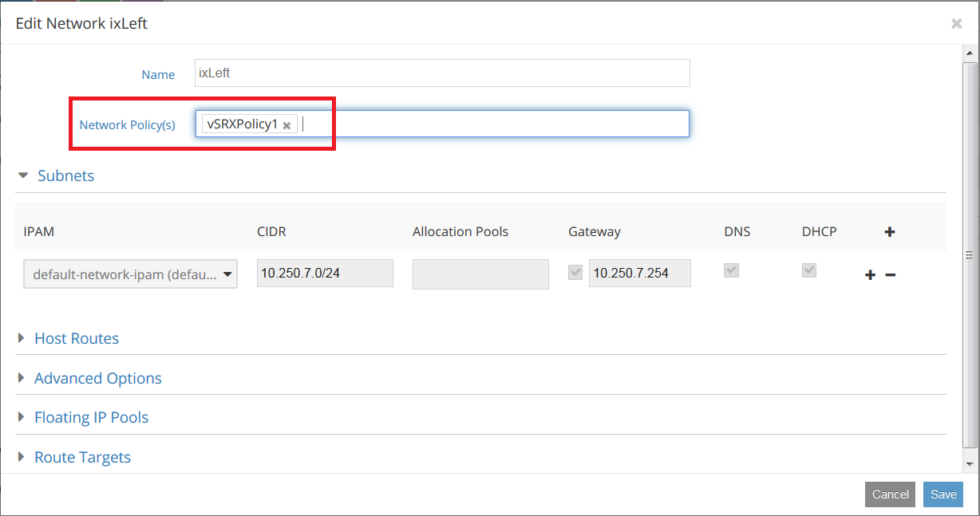The image size is (980, 516).
Task: Click the Cancel button
Action: 890,494
